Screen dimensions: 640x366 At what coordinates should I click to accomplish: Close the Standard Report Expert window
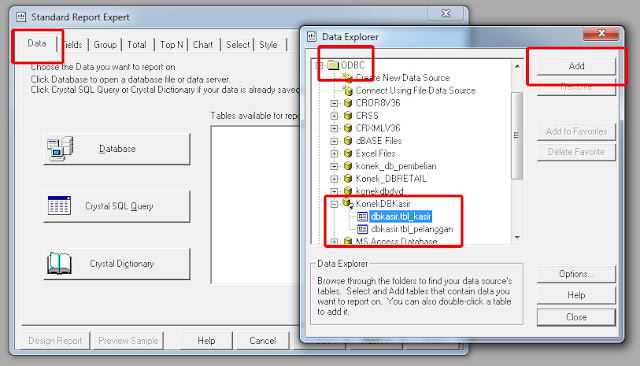446,13
